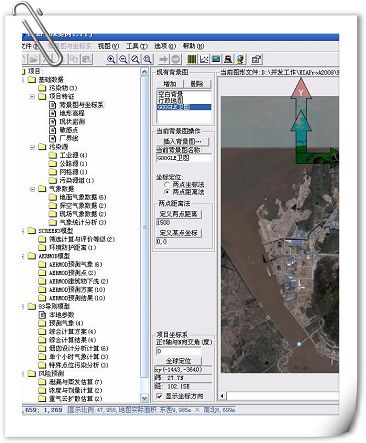Select 探空气象数据 (2) tree item
The height and width of the screenshot is (443, 366).
tap(83, 206)
